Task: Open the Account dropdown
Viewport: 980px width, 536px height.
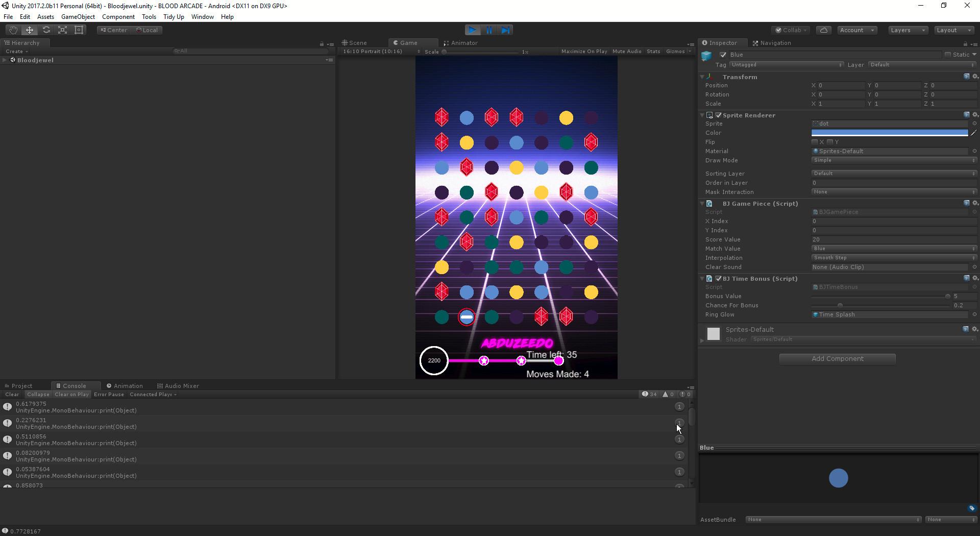Action: (x=857, y=30)
